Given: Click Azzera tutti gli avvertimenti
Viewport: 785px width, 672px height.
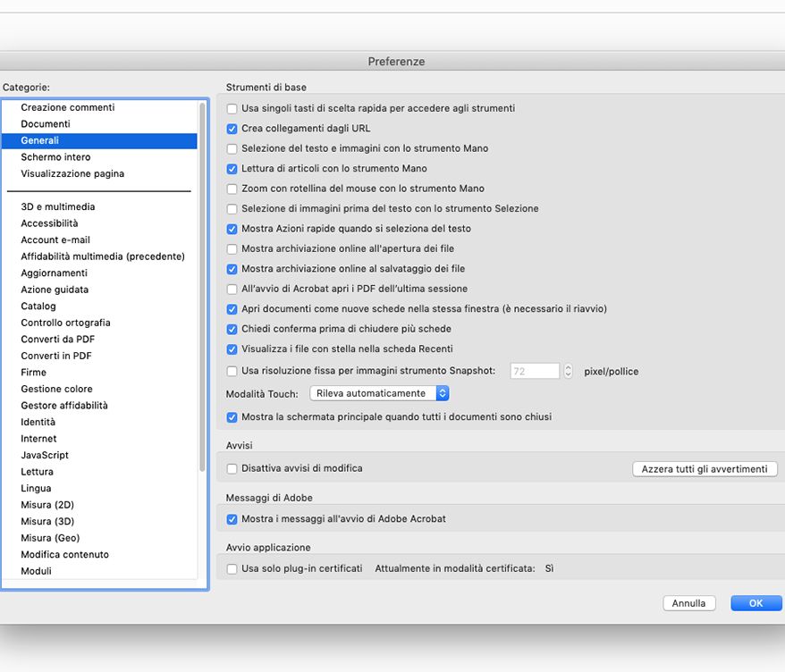Looking at the screenshot, I should [x=705, y=468].
